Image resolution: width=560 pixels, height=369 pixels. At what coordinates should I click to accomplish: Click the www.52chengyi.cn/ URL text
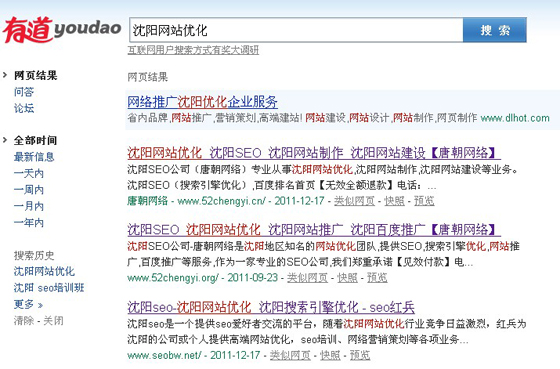pos(221,201)
